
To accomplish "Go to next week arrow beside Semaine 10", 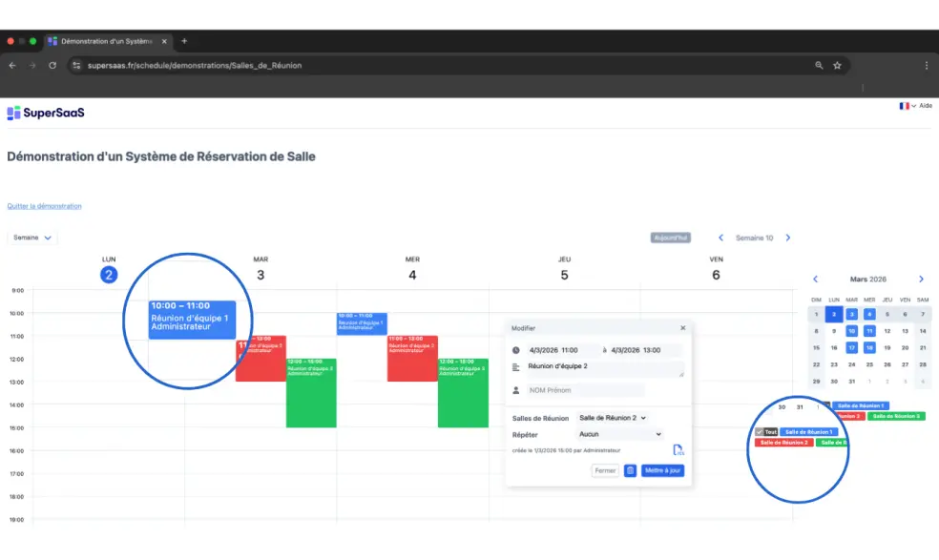I will tap(787, 238).
